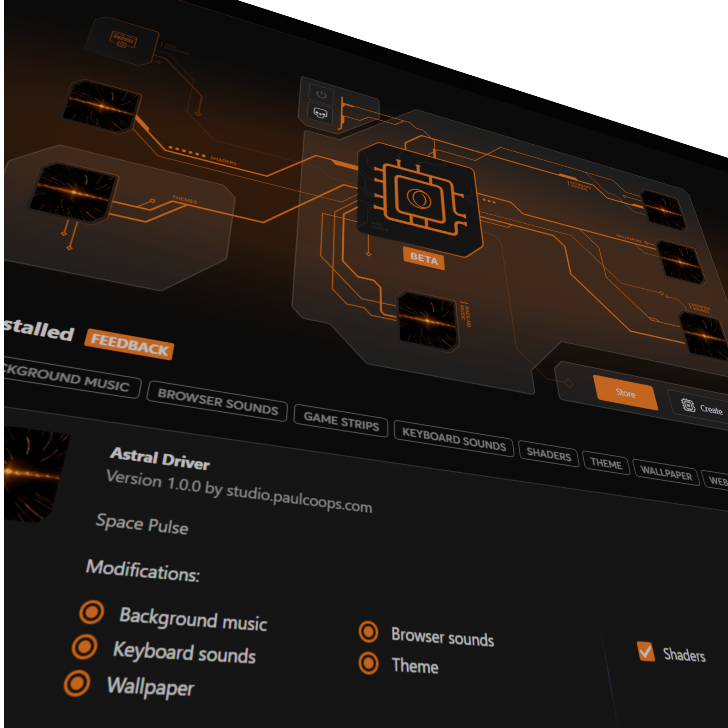
Task: Open the Store button
Action: coord(625,393)
